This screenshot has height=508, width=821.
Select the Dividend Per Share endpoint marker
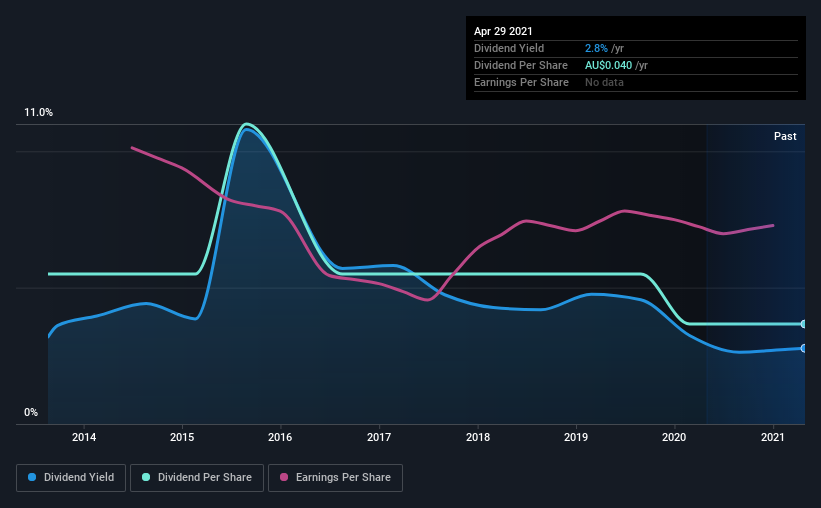(803, 324)
